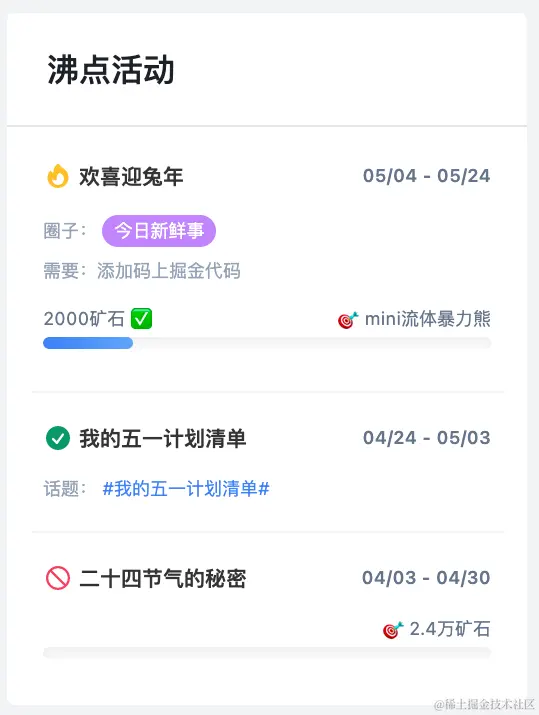Click the green check emoji after 2000矿石
This screenshot has height=715, width=539.
click(x=141, y=318)
